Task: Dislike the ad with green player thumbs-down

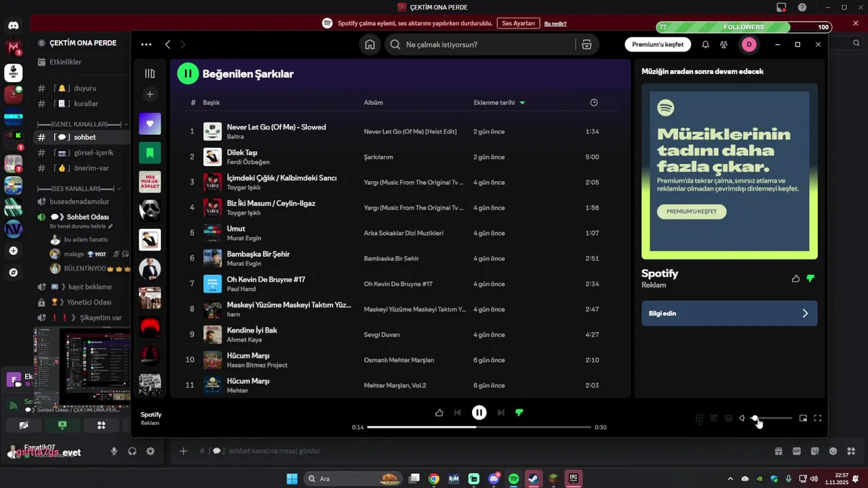Action: (x=519, y=412)
